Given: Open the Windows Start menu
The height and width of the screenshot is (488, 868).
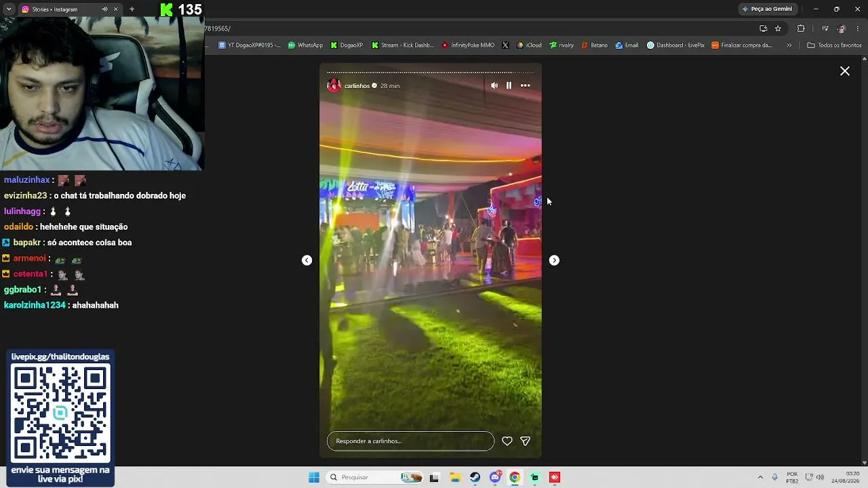Looking at the screenshot, I should coord(314,477).
